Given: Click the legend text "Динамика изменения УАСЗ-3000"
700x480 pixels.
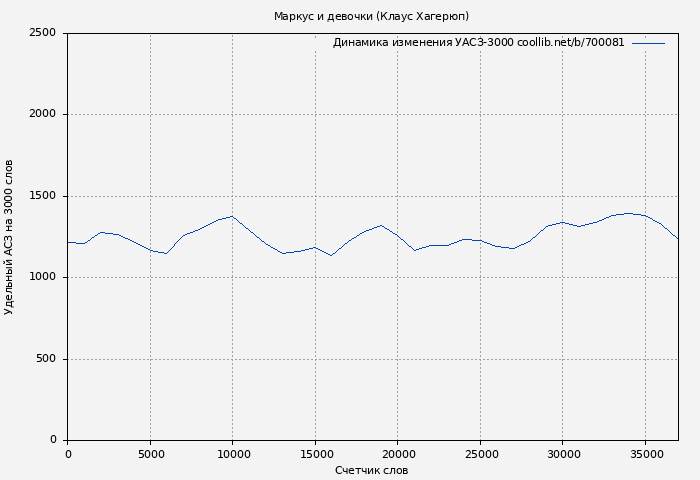Looking at the screenshot, I should tap(478, 43).
